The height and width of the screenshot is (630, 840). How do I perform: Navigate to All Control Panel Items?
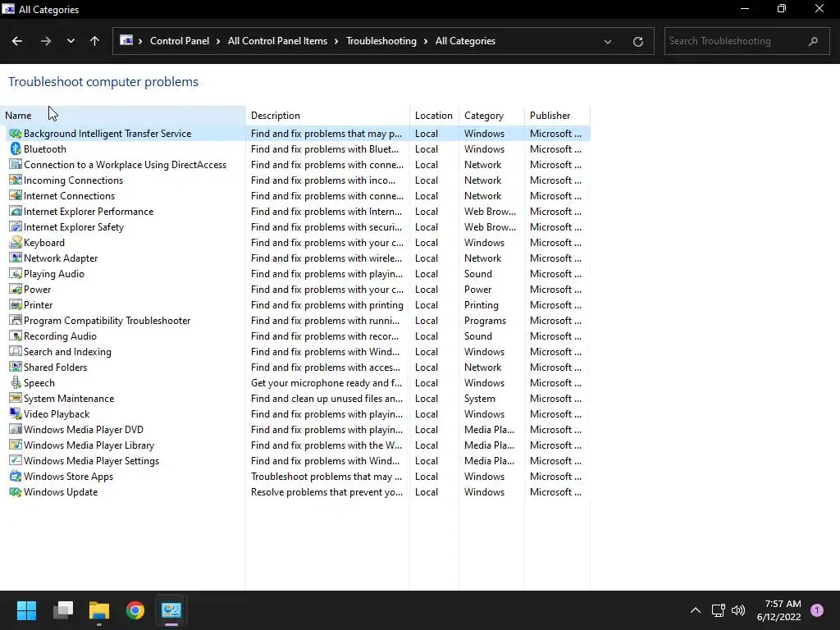[277, 41]
